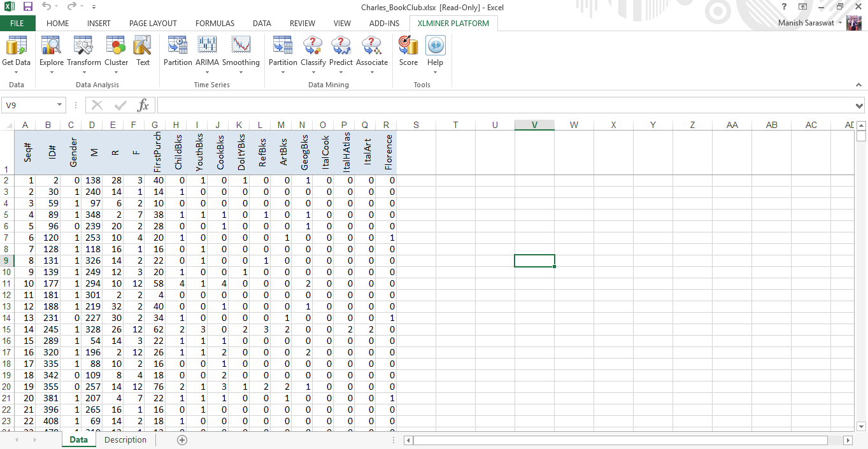Viewport: 868px width, 449px height.
Task: Expand the Name Box dropdown arrow
Action: pos(60,105)
